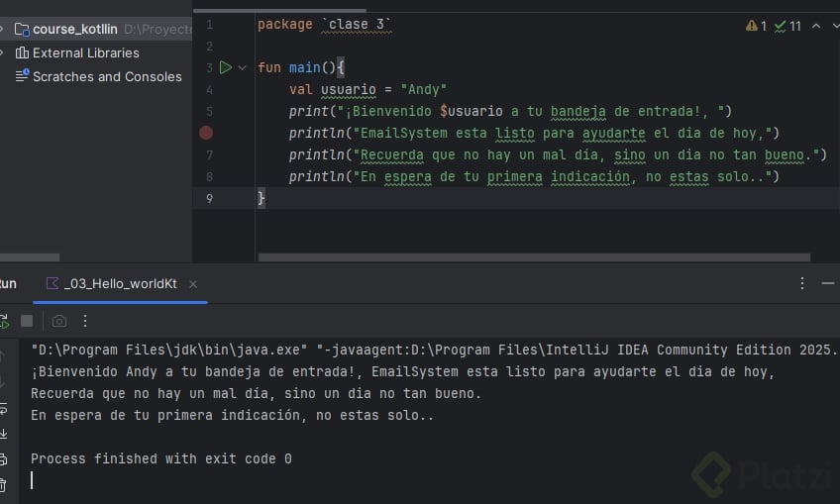This screenshot has height=504, width=840.
Task: Click the yellow warning indicator icon
Action: [752, 26]
